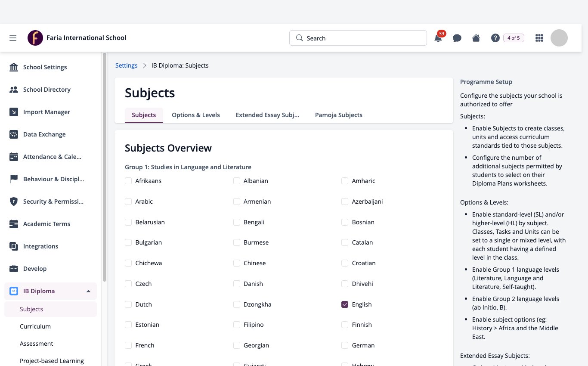Viewport: 588px width, 366px height.
Task: Click the Security shield icon
Action: point(14,202)
